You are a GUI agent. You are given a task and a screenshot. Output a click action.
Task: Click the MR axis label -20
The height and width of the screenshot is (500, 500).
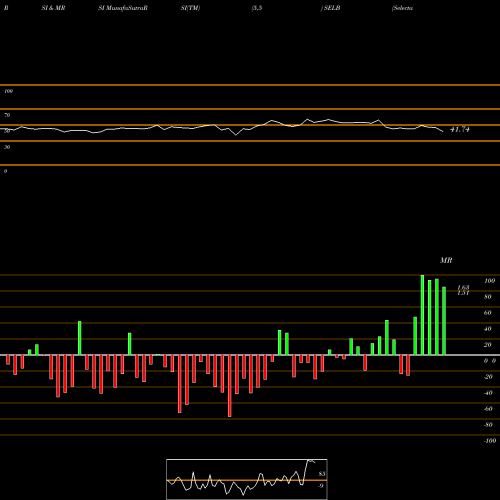(488, 377)
